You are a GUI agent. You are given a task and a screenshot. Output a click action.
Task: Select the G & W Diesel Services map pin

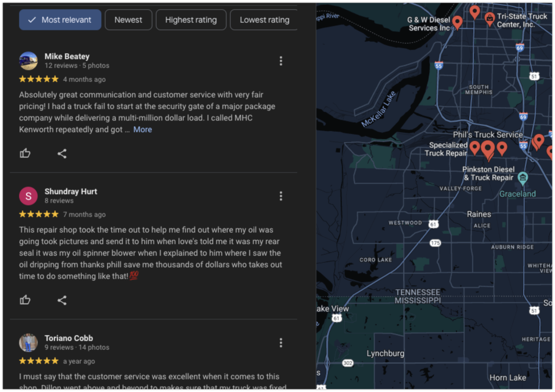pos(457,22)
